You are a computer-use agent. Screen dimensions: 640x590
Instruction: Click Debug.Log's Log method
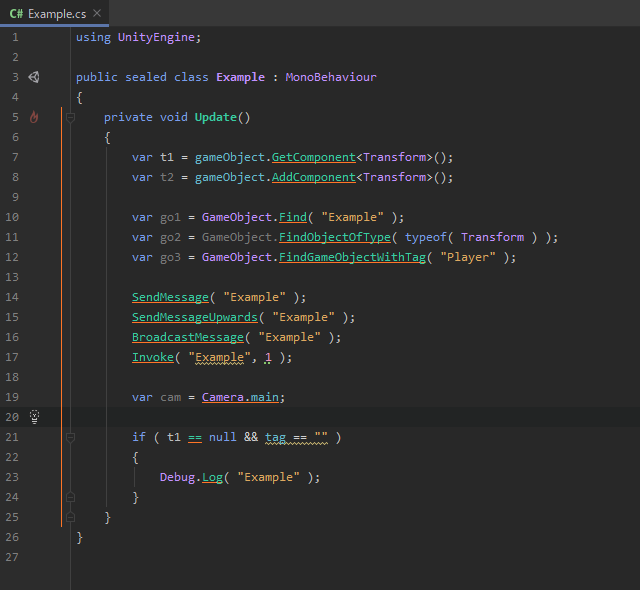[212, 477]
